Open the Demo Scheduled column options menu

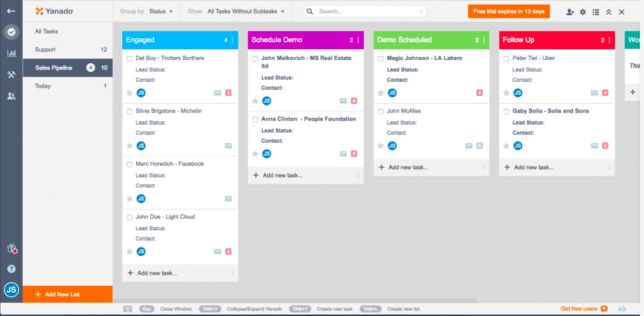point(484,40)
